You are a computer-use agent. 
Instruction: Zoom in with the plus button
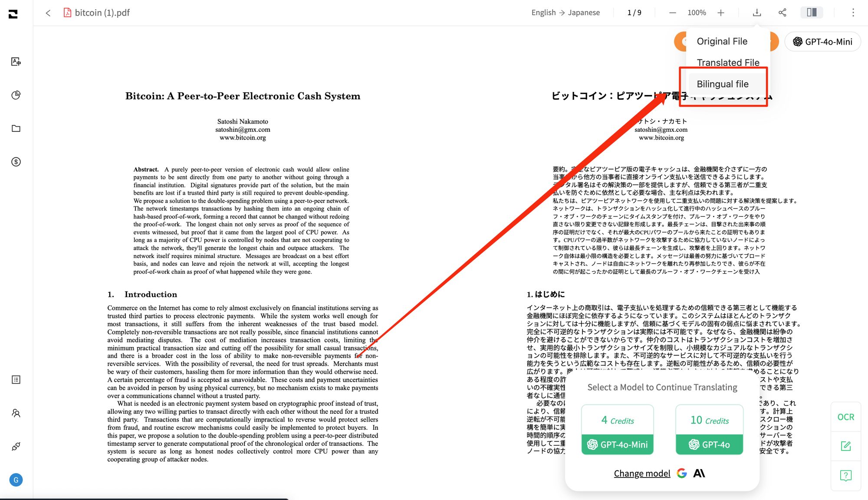pos(721,13)
